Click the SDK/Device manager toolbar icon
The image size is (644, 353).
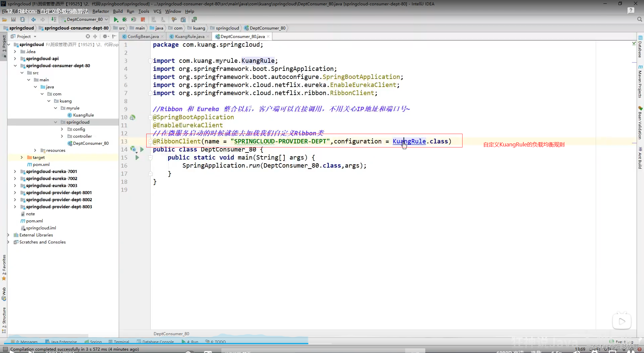pos(194,19)
